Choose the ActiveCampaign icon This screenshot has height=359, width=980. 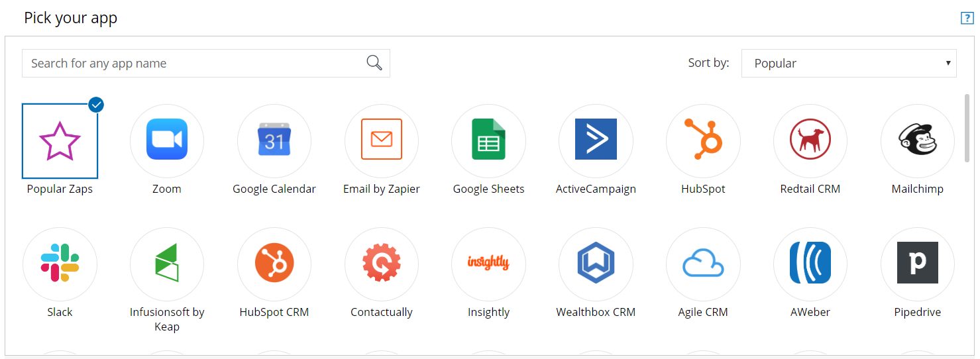[x=596, y=141]
